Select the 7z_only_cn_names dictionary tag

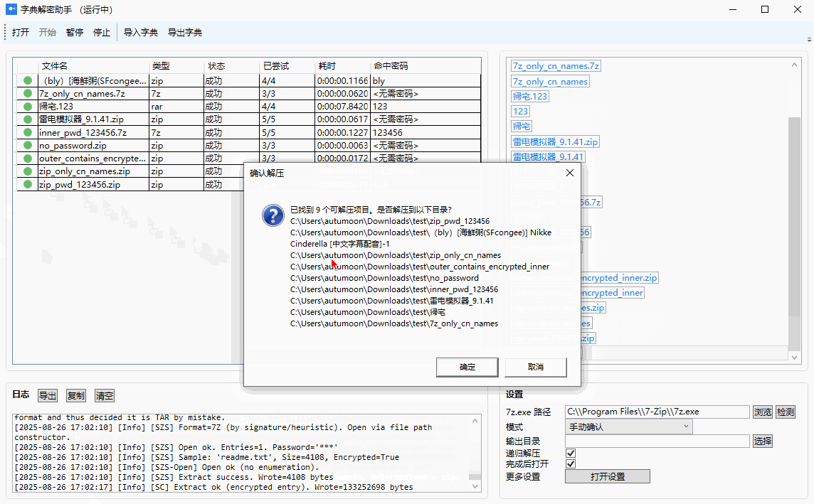tap(550, 82)
